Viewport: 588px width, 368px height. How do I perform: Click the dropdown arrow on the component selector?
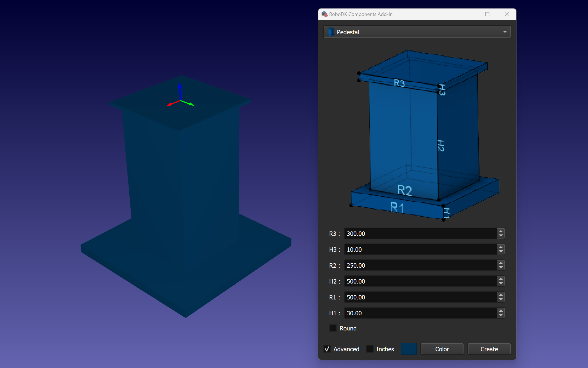click(x=505, y=32)
